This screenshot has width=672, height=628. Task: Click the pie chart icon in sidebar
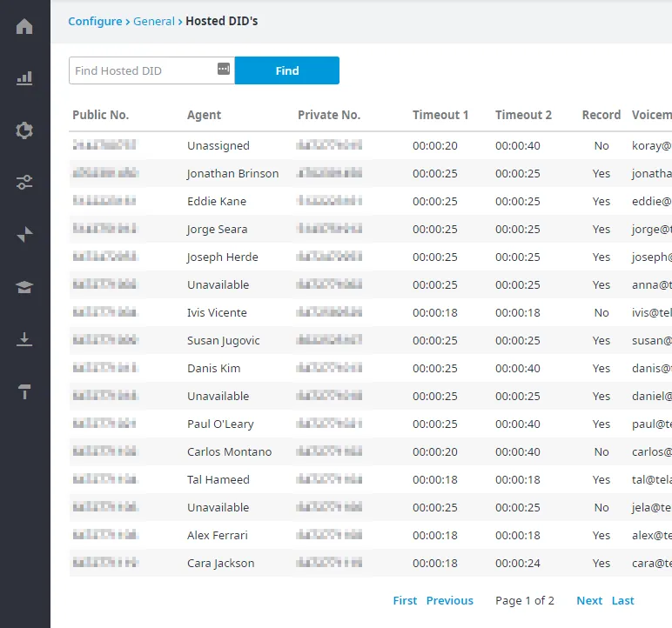coord(24,130)
